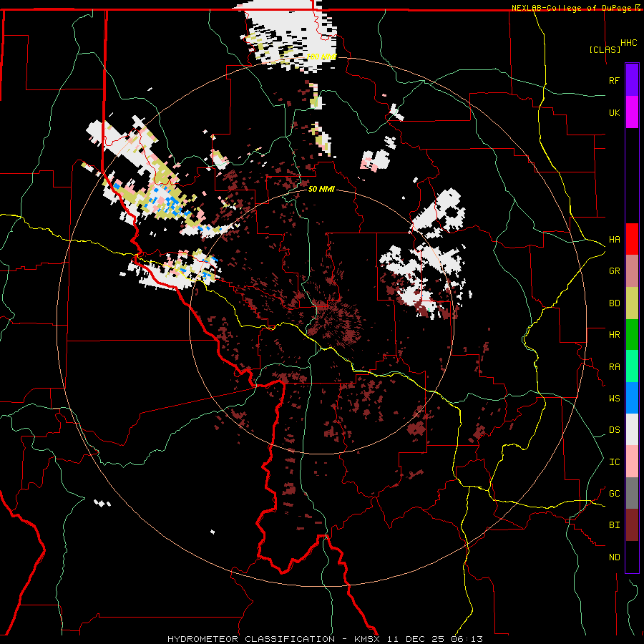The height and width of the screenshot is (644, 644).
Task: Select the dusty pink GR legend swatch
Action: [x=632, y=271]
